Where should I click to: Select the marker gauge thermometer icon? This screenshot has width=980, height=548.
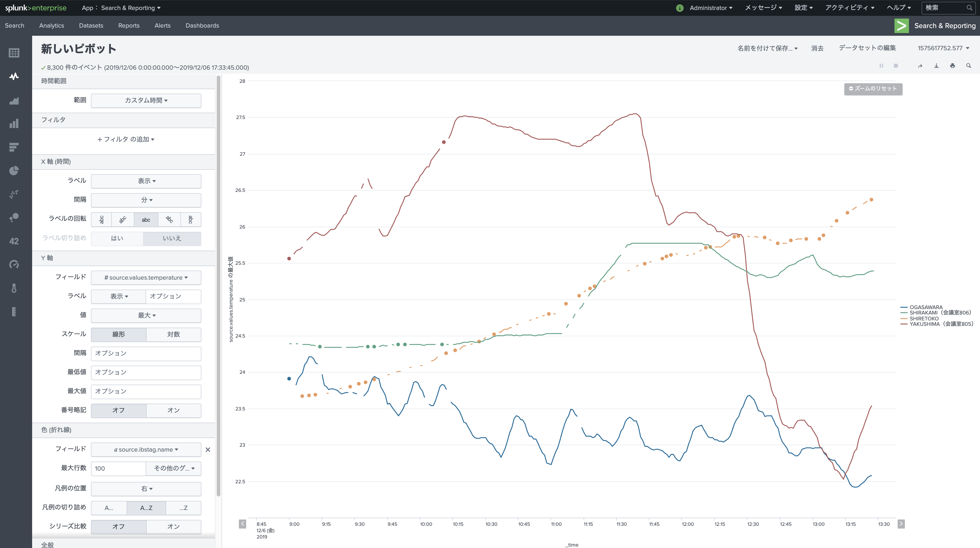[x=14, y=288]
